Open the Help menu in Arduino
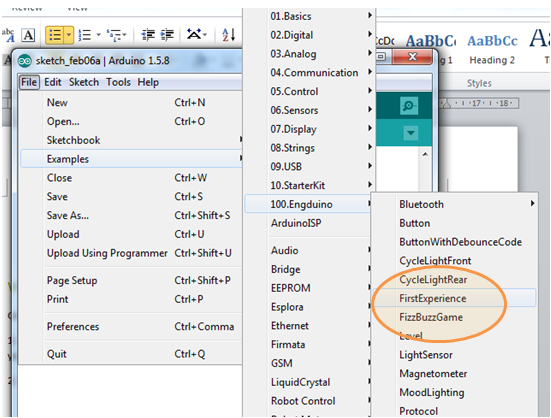The width and height of the screenshot is (551, 418). (x=148, y=82)
